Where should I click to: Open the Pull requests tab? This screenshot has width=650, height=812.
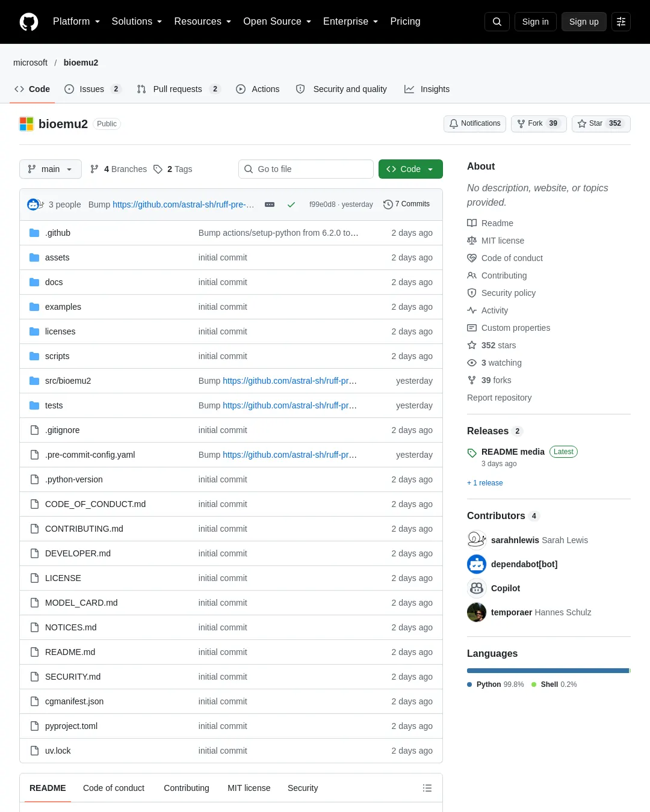tap(179, 89)
